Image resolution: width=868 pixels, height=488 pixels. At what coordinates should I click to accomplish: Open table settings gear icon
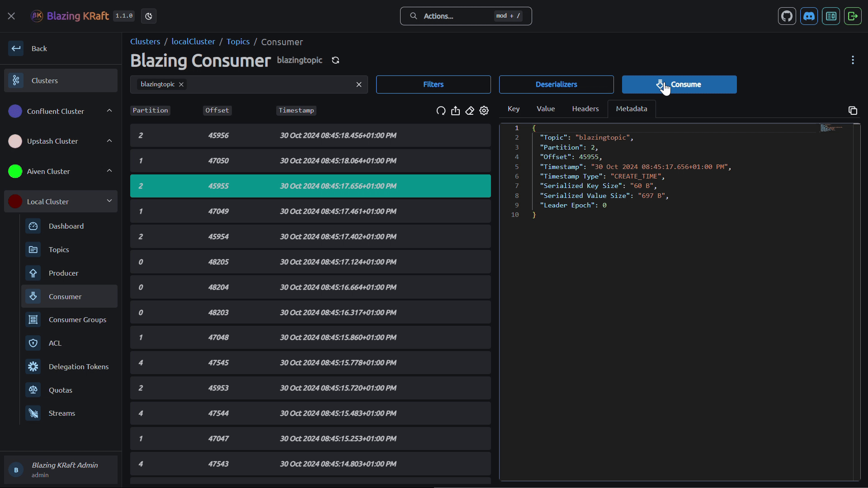484,111
